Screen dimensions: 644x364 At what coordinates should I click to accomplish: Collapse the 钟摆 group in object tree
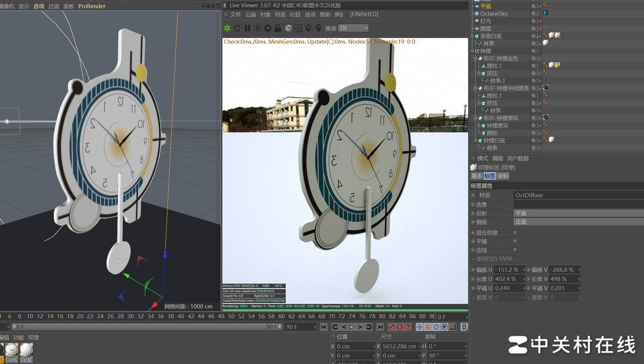coord(472,51)
